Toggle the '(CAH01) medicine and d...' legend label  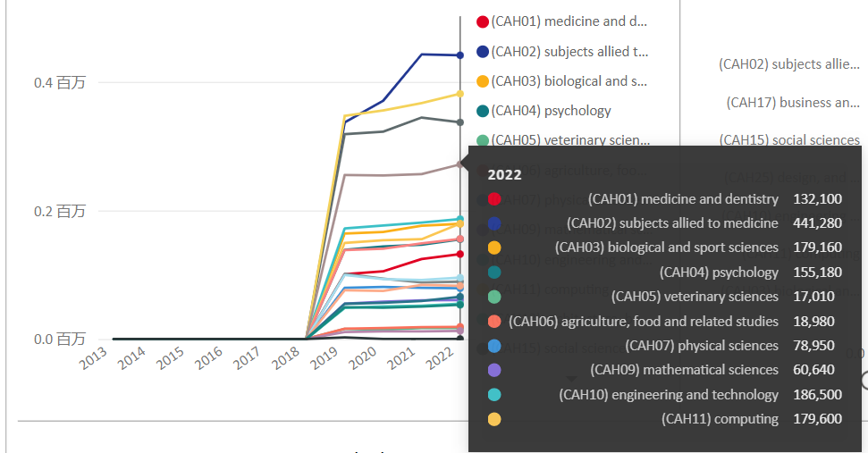(569, 21)
